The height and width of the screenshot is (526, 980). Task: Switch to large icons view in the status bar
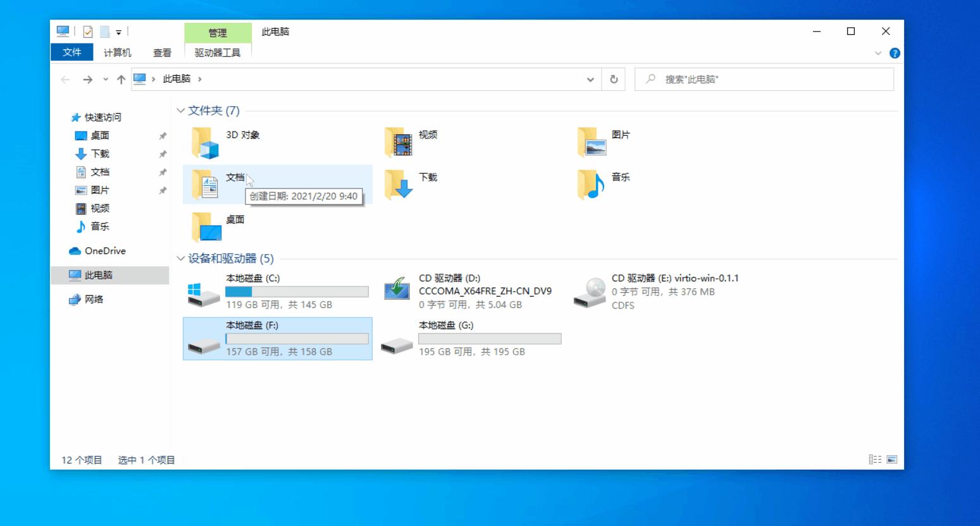893,460
